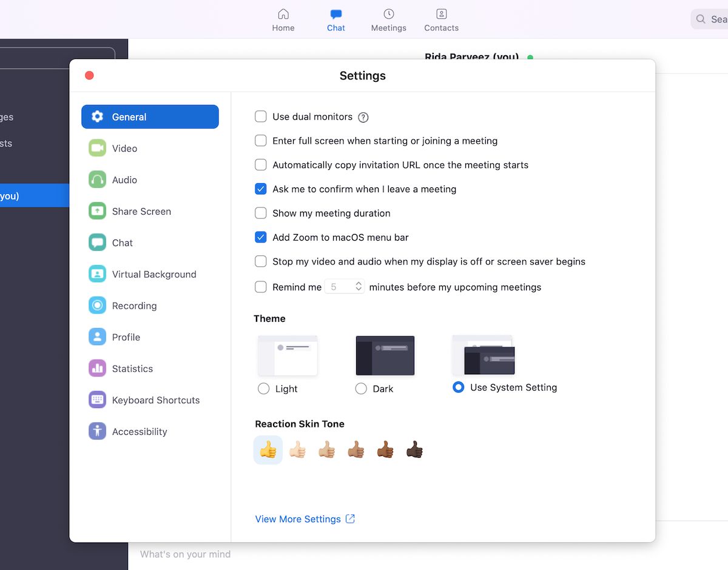The width and height of the screenshot is (728, 570).
Task: Uncheck Ask me to confirm leaving meeting
Action: click(x=261, y=189)
